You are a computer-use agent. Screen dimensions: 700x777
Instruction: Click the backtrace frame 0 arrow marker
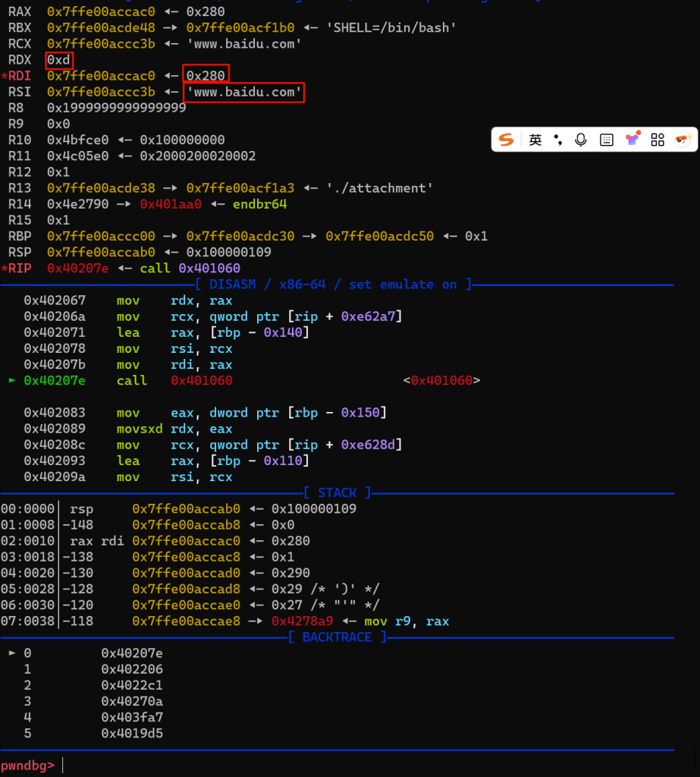(x=11, y=653)
